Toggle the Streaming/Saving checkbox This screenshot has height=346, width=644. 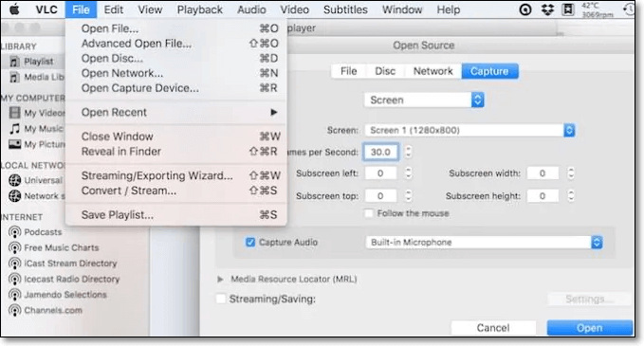point(221,299)
